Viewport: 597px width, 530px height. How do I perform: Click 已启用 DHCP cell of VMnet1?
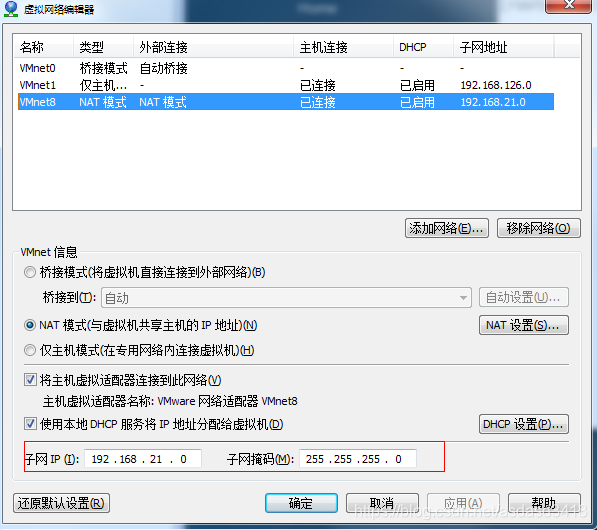[x=417, y=85]
